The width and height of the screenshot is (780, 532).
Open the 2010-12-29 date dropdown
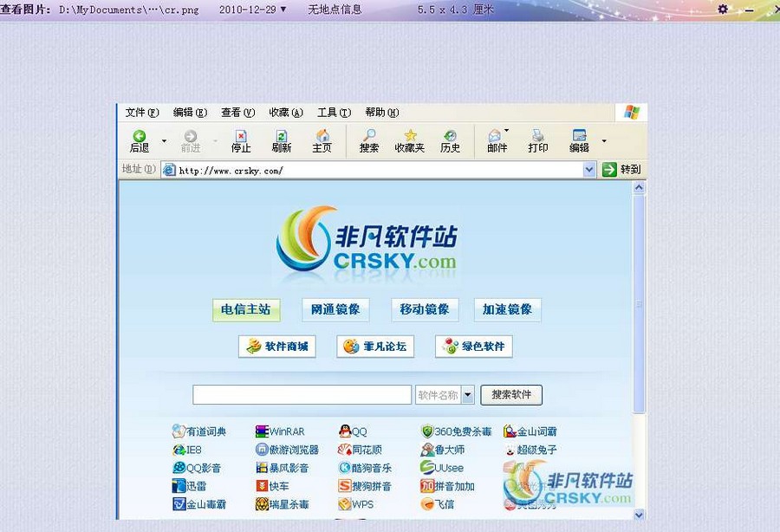pyautogui.click(x=278, y=9)
